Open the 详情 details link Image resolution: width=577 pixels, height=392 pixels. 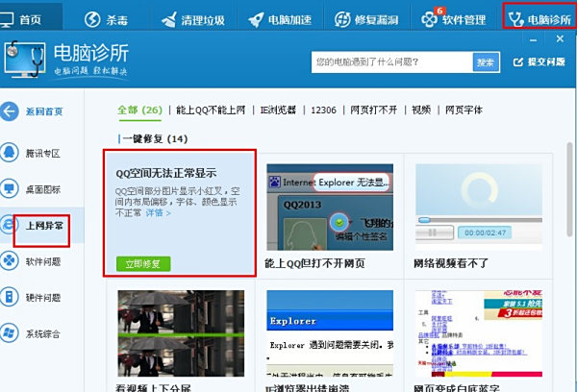159,213
